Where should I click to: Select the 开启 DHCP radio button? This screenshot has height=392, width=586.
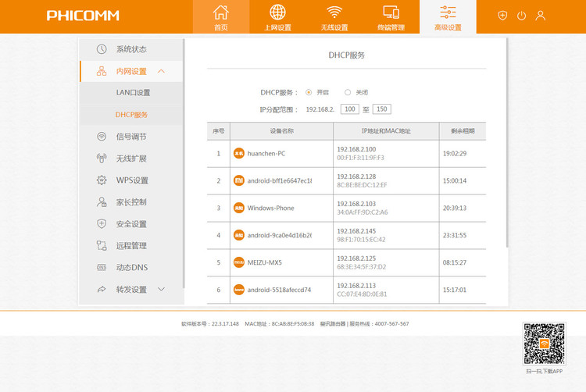pyautogui.click(x=309, y=92)
